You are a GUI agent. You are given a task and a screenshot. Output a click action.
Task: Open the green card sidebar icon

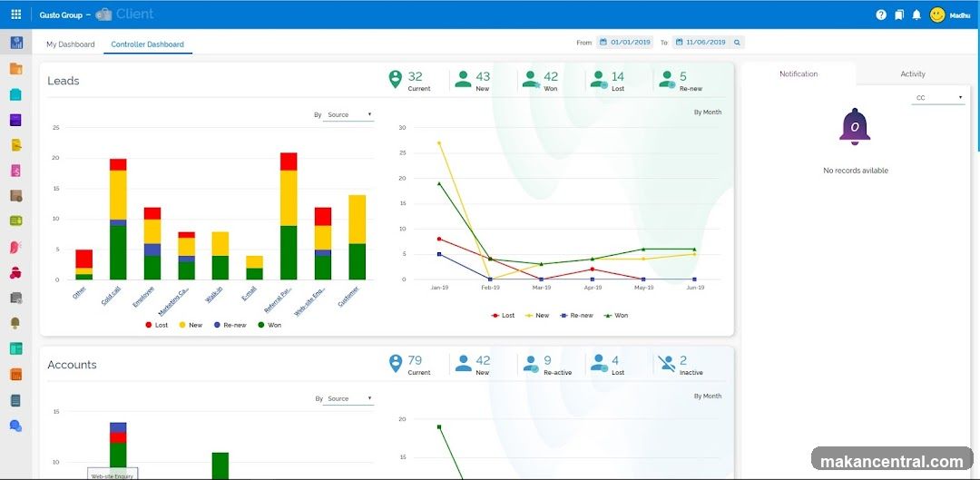[x=16, y=221]
